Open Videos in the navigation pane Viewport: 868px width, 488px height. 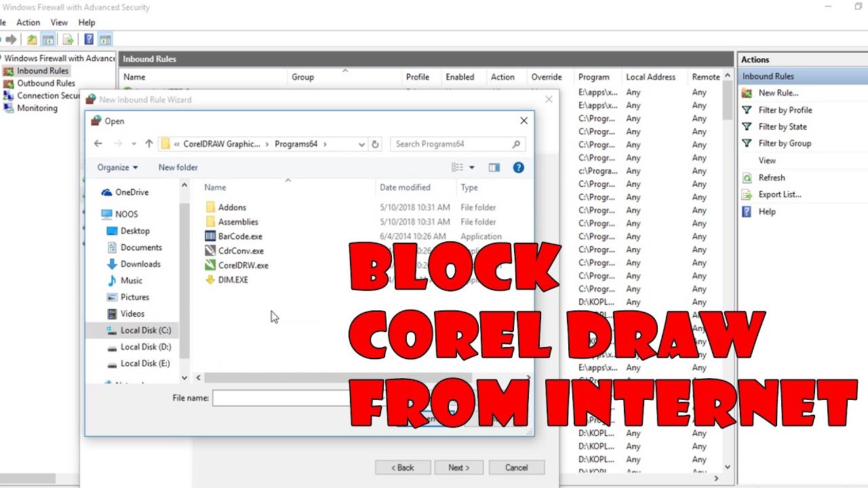[x=132, y=314]
